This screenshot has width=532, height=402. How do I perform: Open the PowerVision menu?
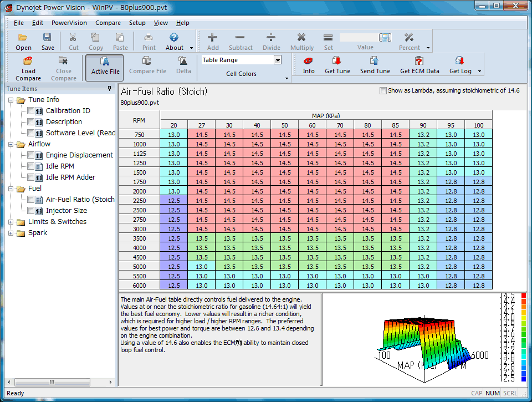[x=69, y=23]
